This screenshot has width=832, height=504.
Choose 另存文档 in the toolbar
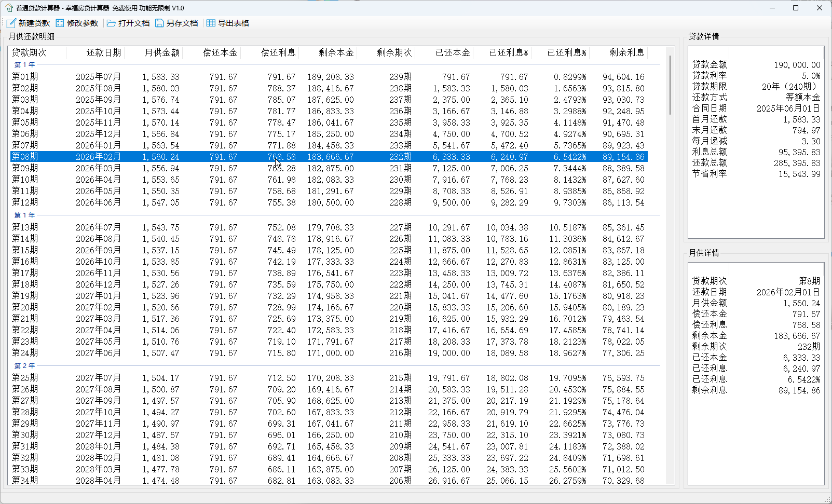tap(176, 23)
